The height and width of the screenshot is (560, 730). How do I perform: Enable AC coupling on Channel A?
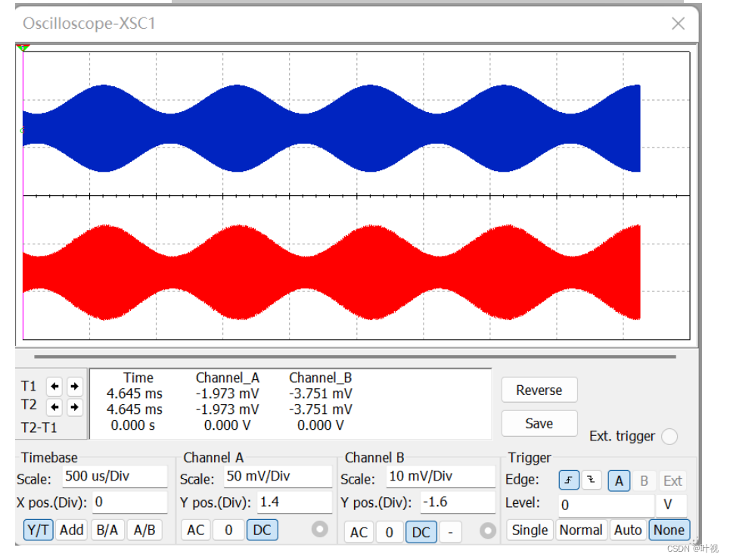[x=195, y=530]
